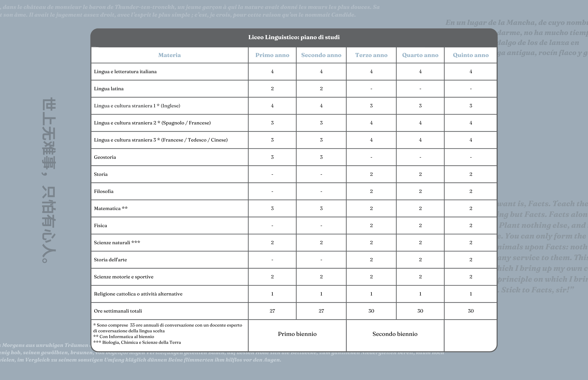The image size is (588, 380).
Task: Select the Materia column header
Action: [x=170, y=55]
